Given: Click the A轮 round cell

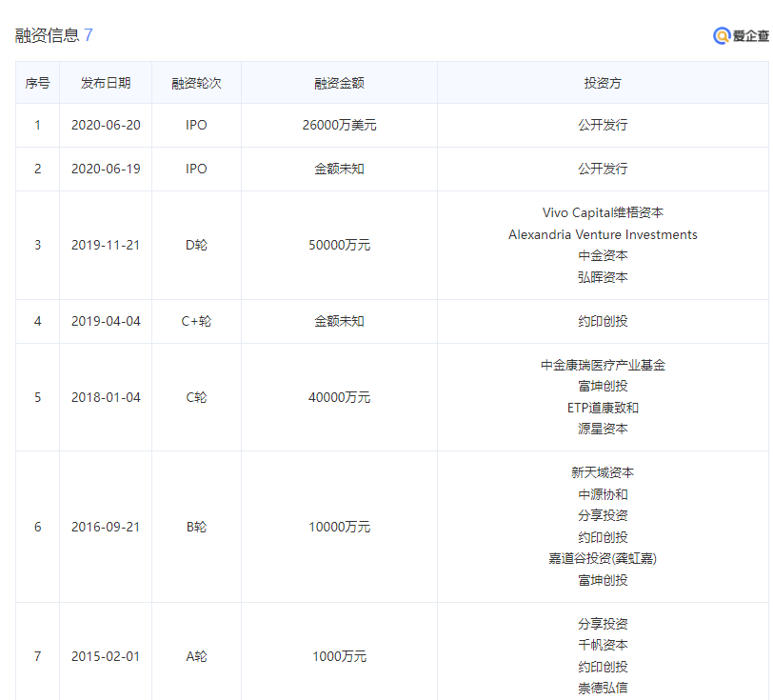Looking at the screenshot, I should click(196, 656).
